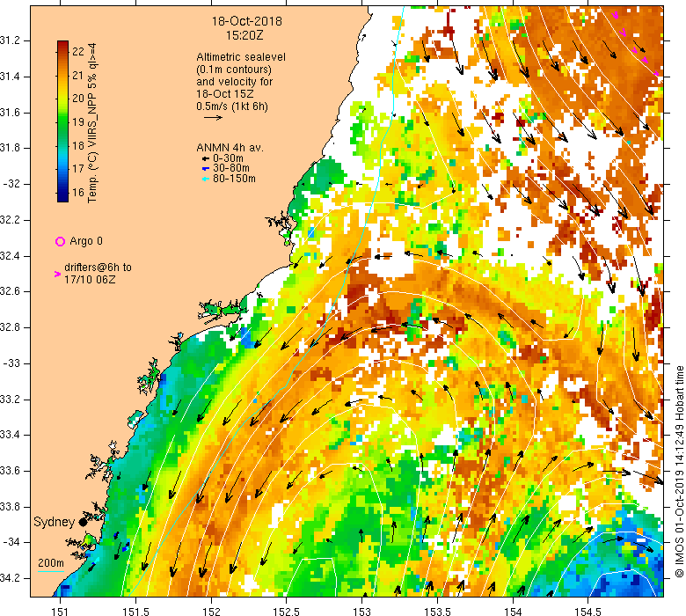Click the dark blue bottom of colorbar
686x616 pixels.
(62, 199)
